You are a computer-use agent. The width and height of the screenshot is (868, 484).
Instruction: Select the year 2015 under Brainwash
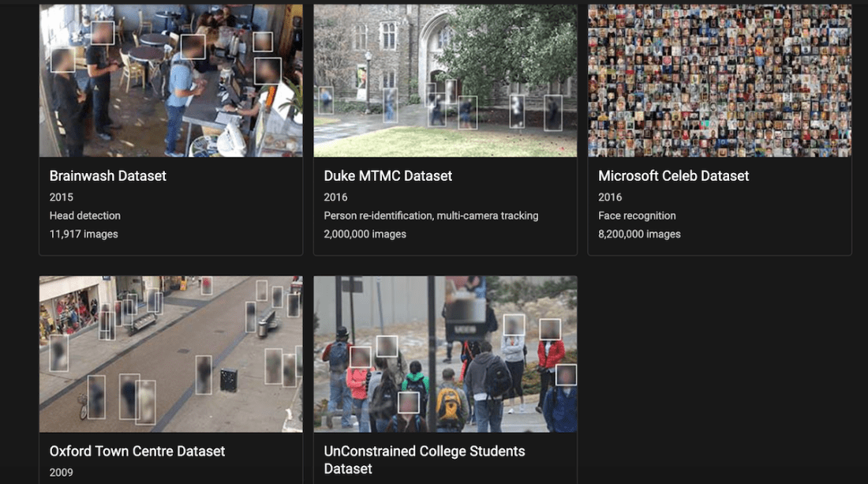point(62,197)
